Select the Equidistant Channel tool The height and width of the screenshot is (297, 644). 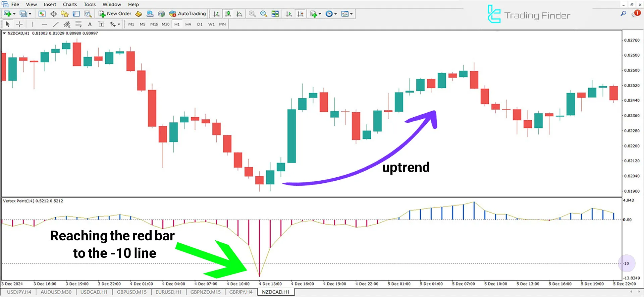tap(67, 24)
